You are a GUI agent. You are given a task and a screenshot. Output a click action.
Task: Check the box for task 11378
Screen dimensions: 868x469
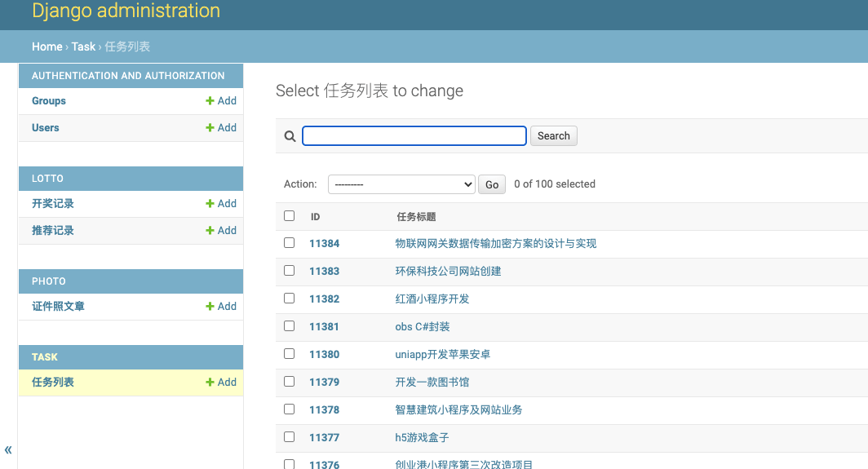289,409
